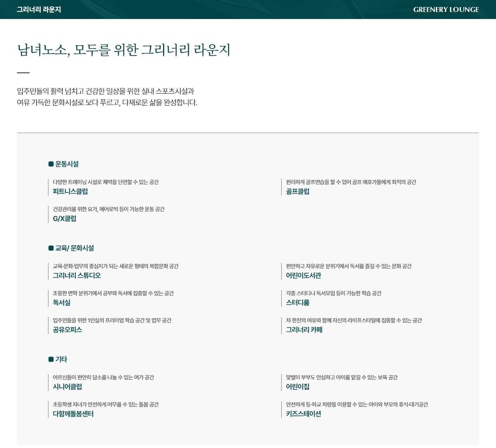496x448 pixels.
Task: Select the 그리너리 카페 facility name
Action: pos(304,330)
